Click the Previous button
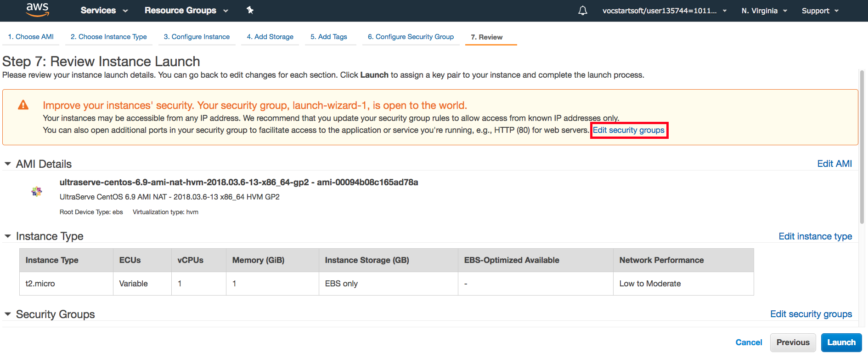Image resolution: width=868 pixels, height=359 pixels. pos(793,342)
